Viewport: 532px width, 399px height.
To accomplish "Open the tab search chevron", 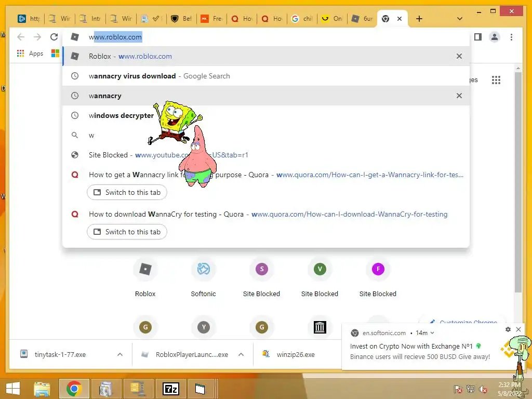I will point(459,19).
